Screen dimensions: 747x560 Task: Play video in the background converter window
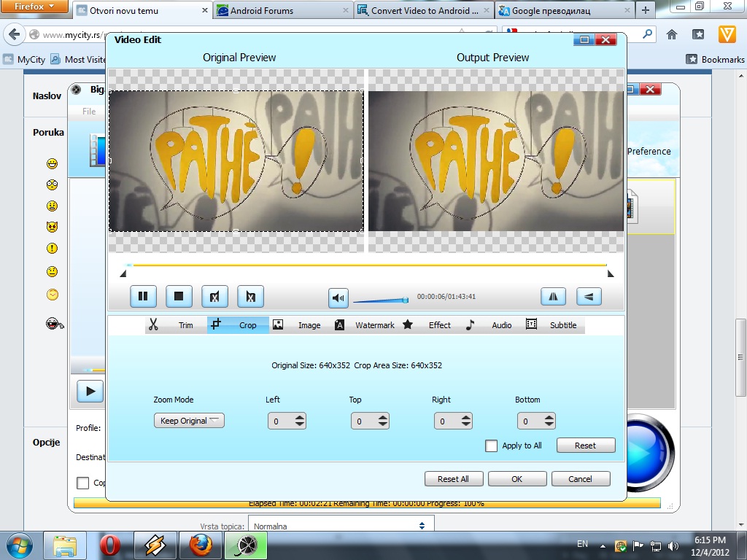[90, 392]
